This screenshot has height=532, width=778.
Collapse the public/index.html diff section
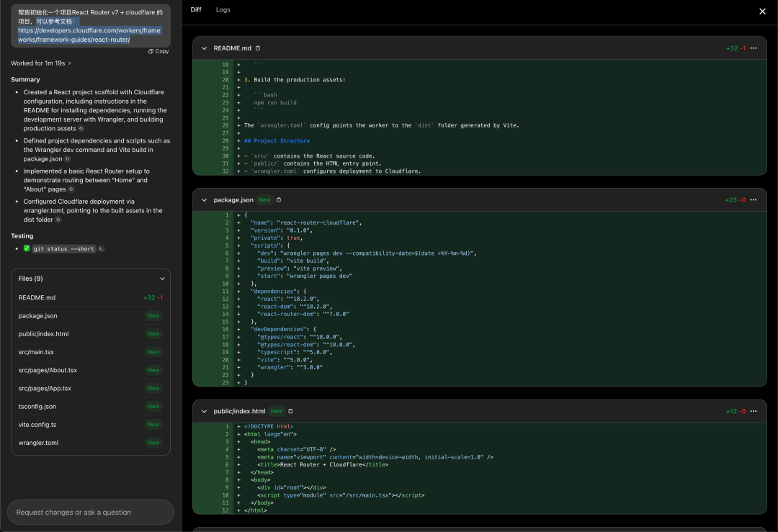(204, 411)
